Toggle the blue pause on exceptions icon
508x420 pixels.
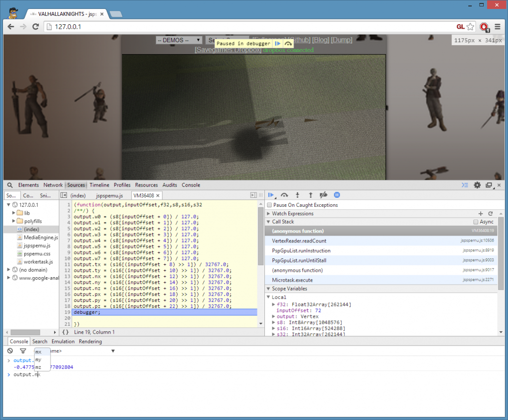(337, 195)
